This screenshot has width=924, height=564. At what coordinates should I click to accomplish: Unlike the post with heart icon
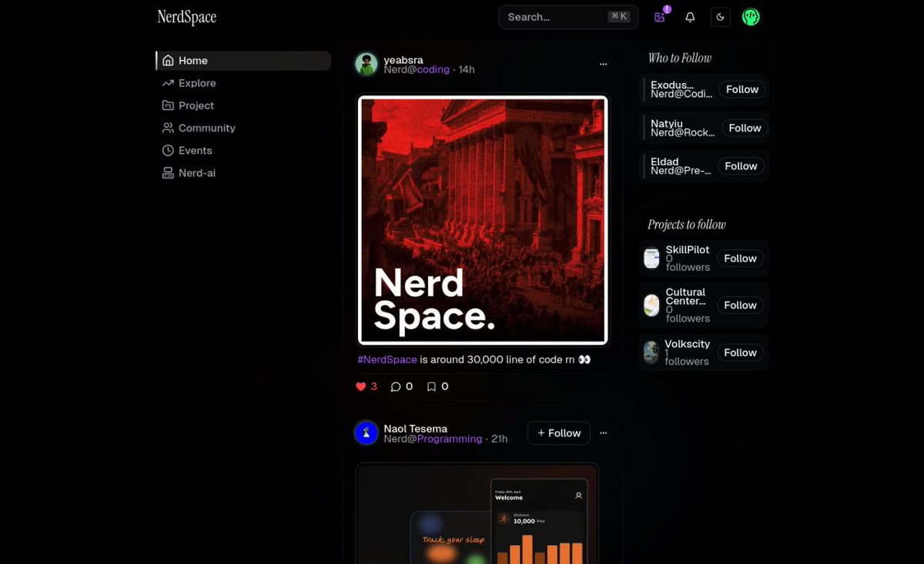click(x=361, y=387)
